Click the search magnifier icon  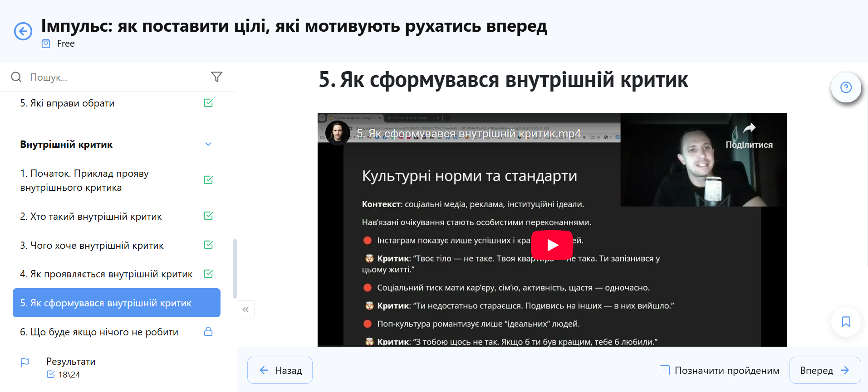click(16, 77)
